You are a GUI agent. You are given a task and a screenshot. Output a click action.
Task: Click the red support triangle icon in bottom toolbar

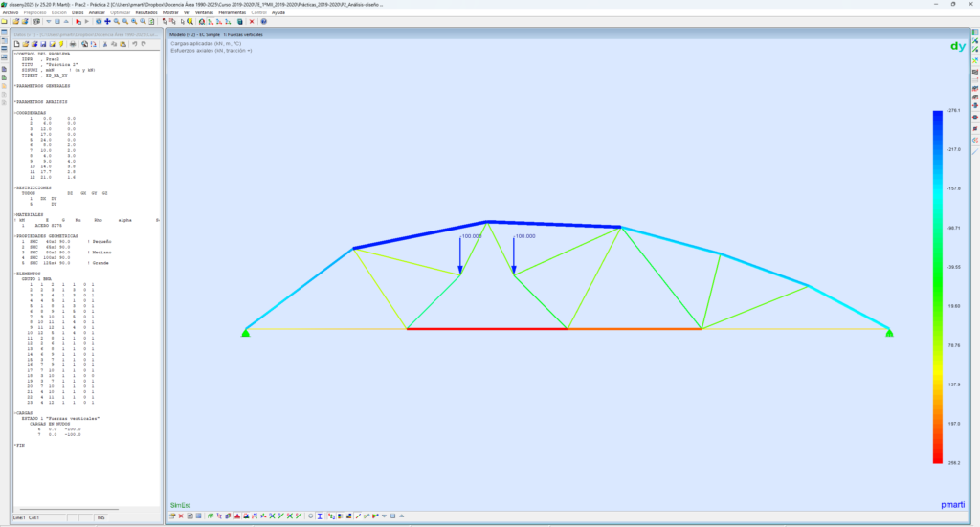[x=237, y=516]
